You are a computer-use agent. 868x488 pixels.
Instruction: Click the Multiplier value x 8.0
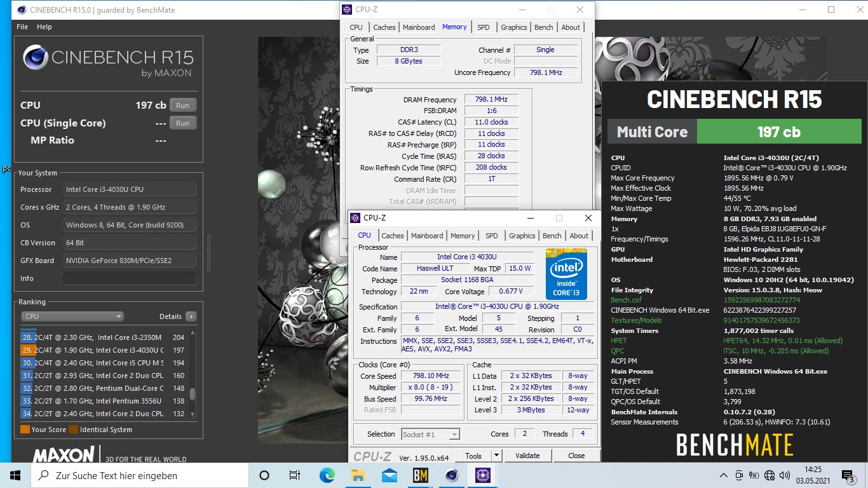pyautogui.click(x=431, y=387)
